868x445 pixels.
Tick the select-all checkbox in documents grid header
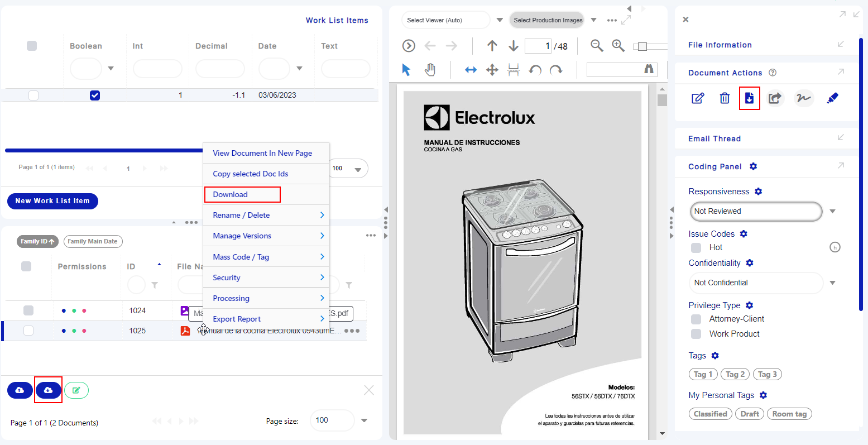[x=26, y=266]
